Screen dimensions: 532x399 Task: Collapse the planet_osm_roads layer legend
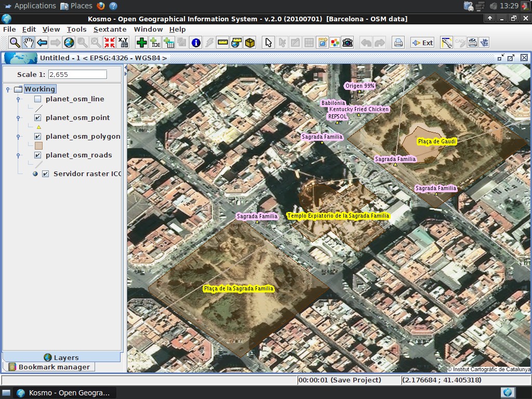click(18, 155)
